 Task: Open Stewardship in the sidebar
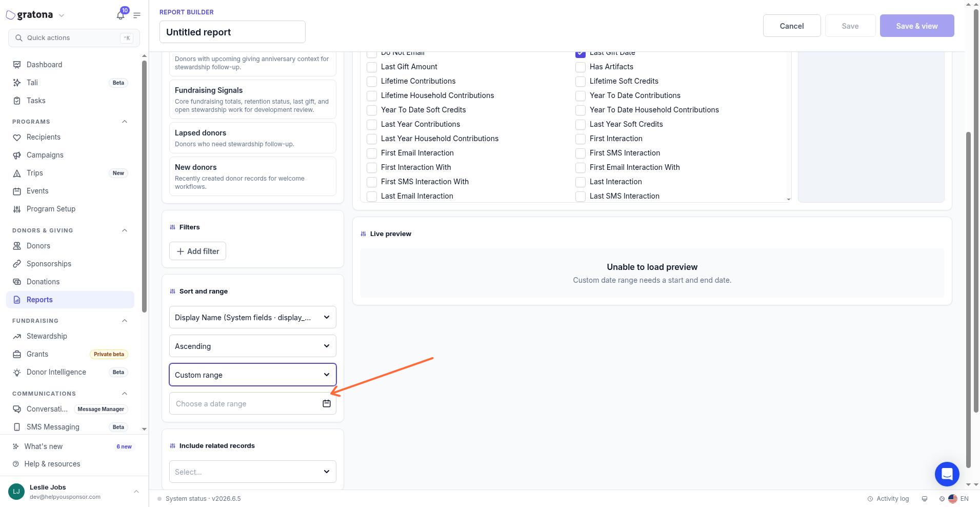(70, 336)
